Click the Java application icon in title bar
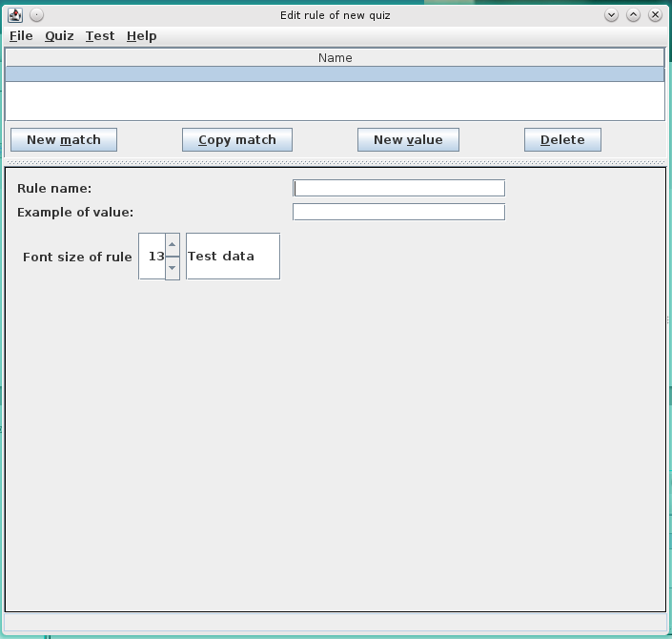 click(15, 15)
